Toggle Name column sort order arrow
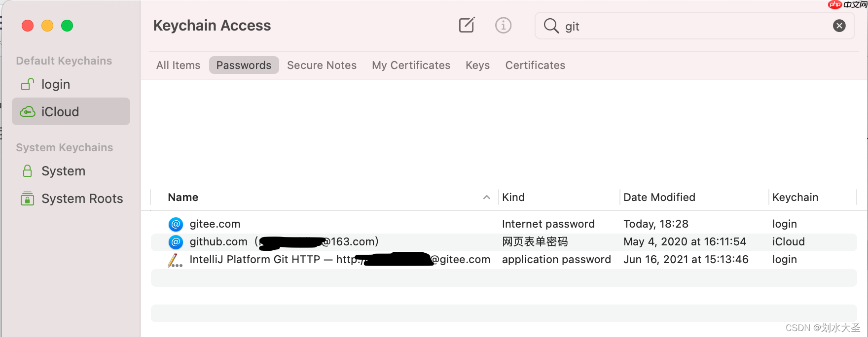 click(x=486, y=197)
